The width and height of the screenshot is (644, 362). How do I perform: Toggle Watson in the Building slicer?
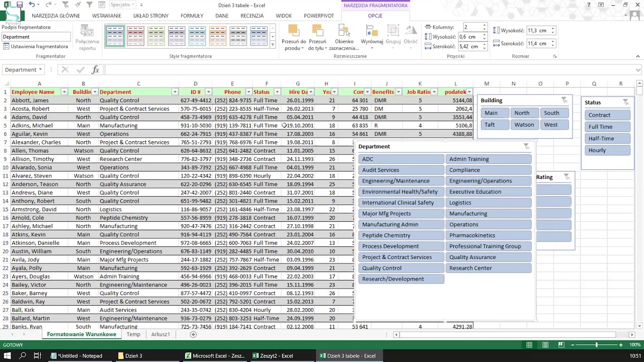click(x=524, y=125)
